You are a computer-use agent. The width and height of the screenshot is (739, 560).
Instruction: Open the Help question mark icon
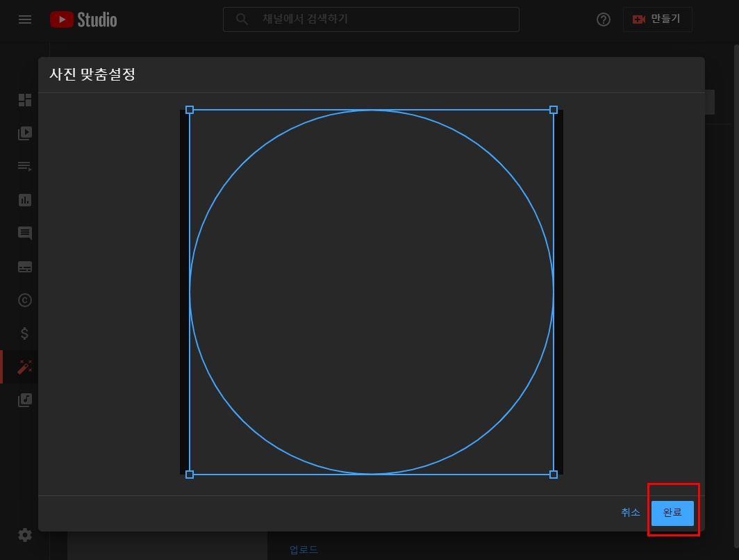click(603, 19)
